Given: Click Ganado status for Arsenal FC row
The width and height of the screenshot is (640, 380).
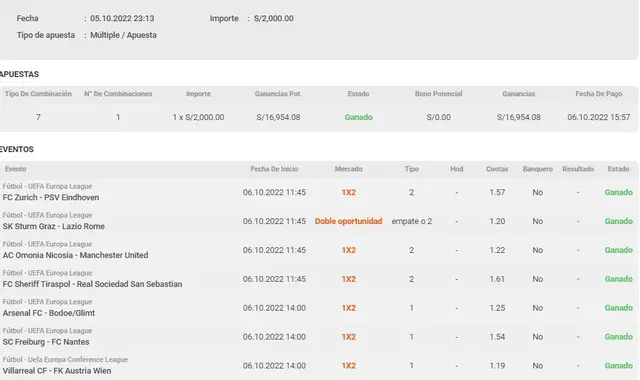Looking at the screenshot, I should click(618, 308).
